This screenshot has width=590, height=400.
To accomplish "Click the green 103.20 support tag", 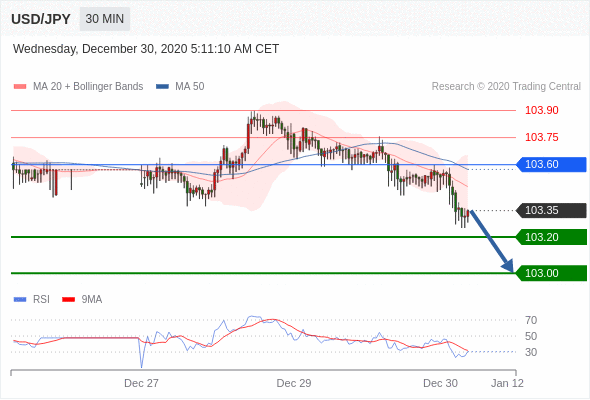I will tap(551, 237).
